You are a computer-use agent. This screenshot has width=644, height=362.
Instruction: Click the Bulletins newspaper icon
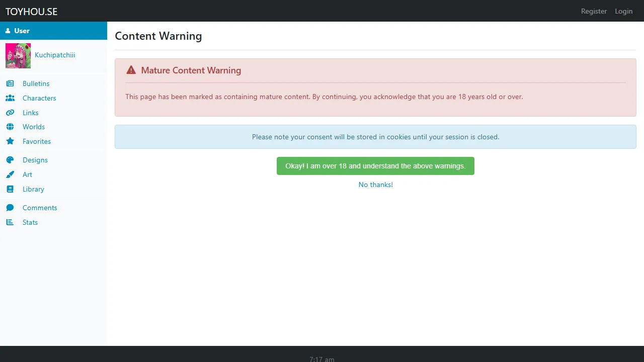(x=10, y=83)
